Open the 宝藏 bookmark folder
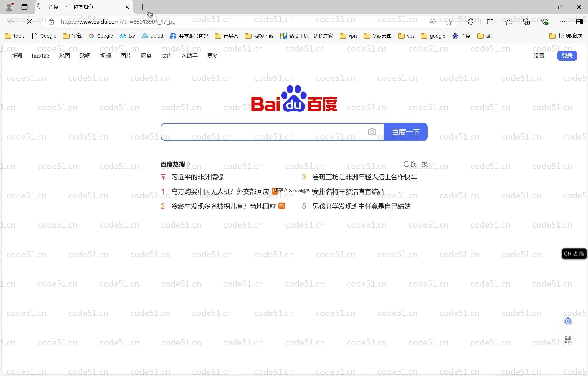 (72, 36)
